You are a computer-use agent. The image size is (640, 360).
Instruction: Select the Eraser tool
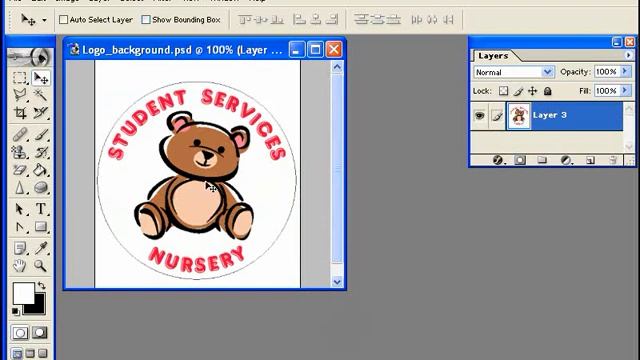click(19, 170)
